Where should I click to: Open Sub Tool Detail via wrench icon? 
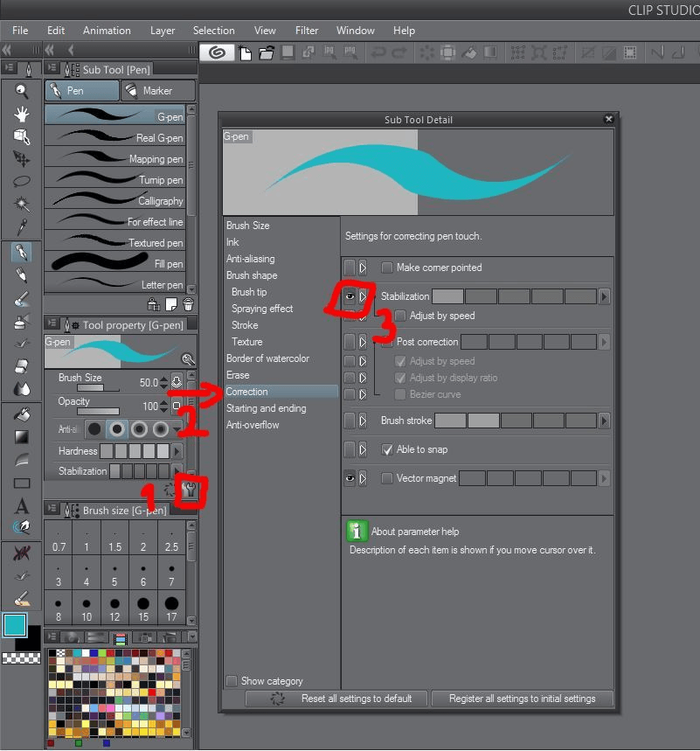coord(189,490)
